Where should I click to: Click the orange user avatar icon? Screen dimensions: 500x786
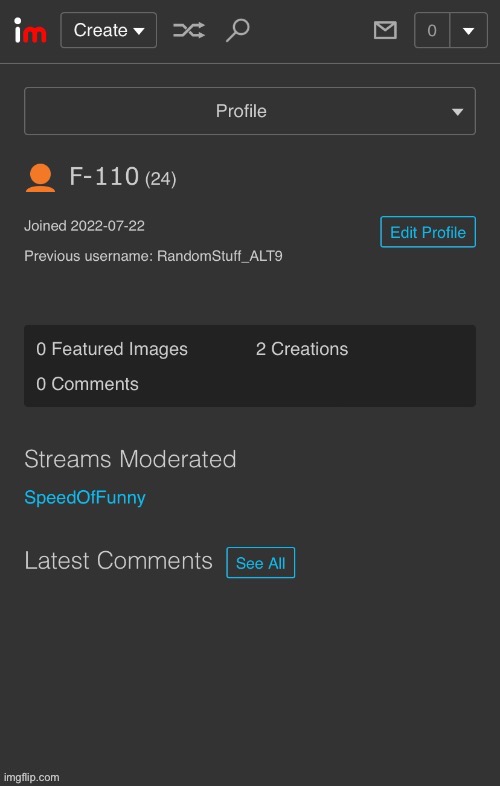(40, 178)
